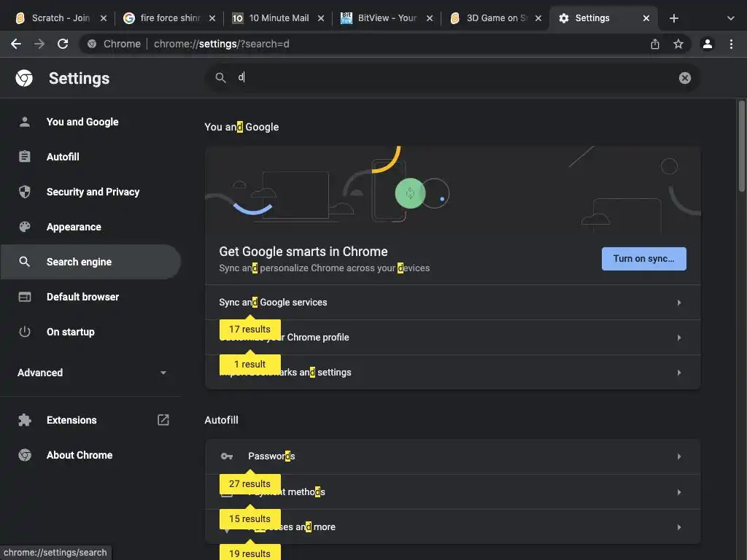This screenshot has width=747, height=560.
Task: Click the Appearance palette icon
Action: click(24, 227)
